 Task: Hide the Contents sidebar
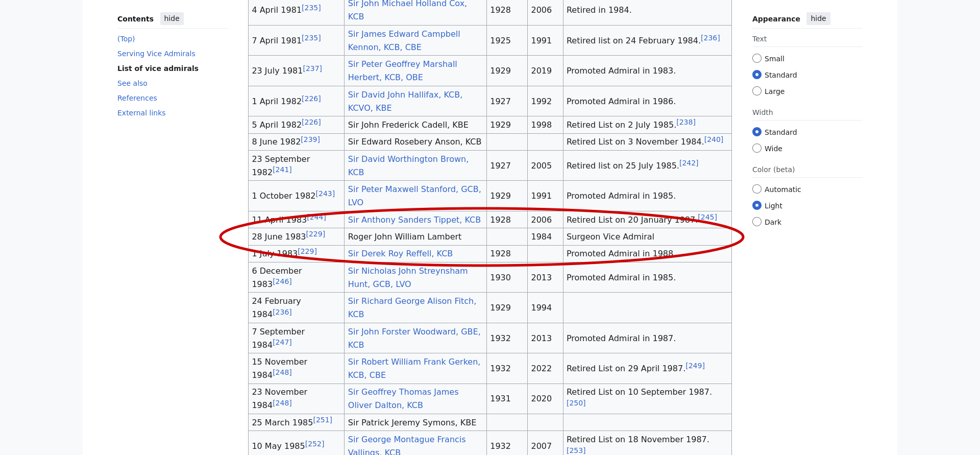point(171,19)
